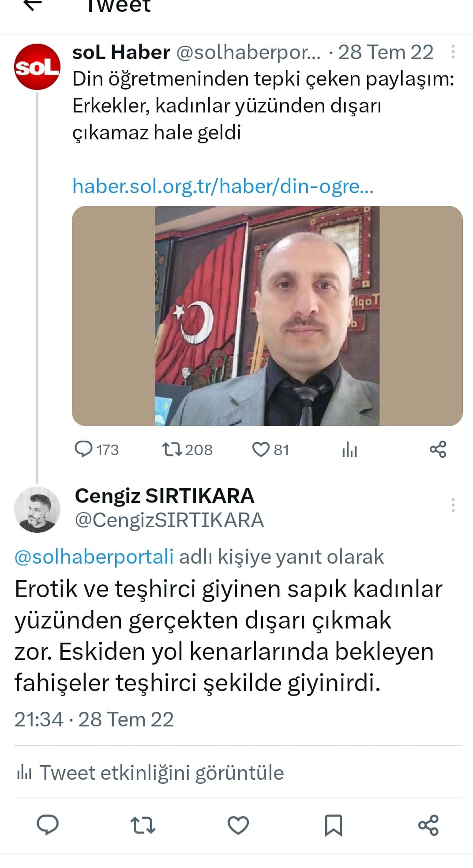
Task: Retweet the soL Haber tweet (208)
Action: [187, 449]
